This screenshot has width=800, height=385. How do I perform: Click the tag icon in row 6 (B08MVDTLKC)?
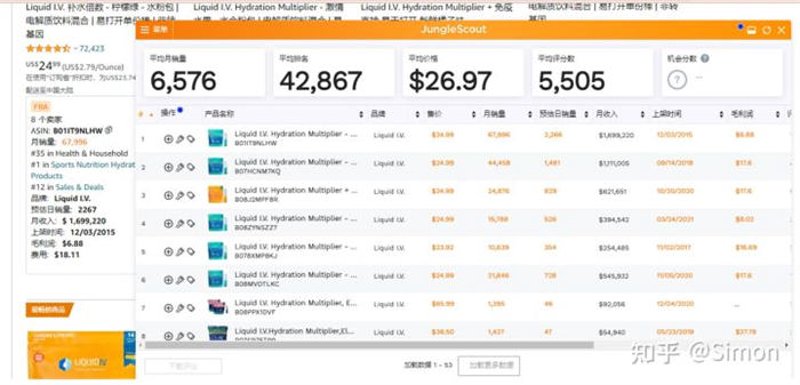click(190, 279)
